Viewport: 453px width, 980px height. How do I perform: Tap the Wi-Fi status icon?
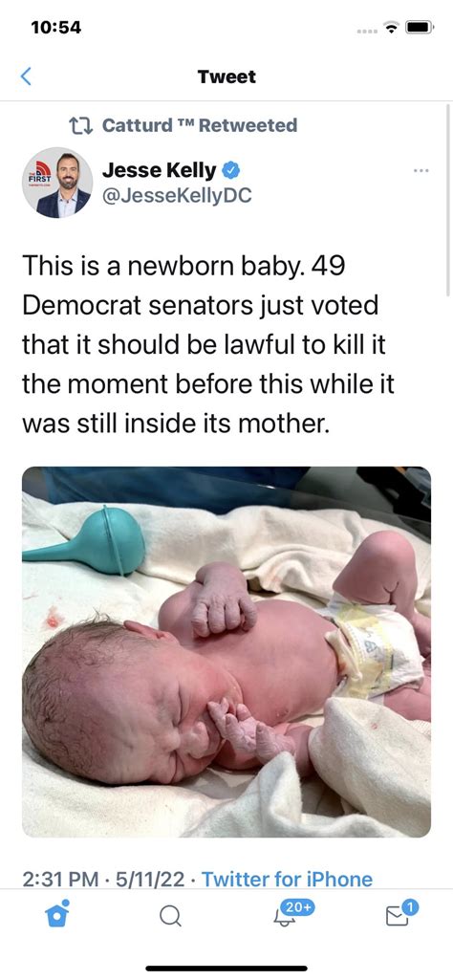393,28
